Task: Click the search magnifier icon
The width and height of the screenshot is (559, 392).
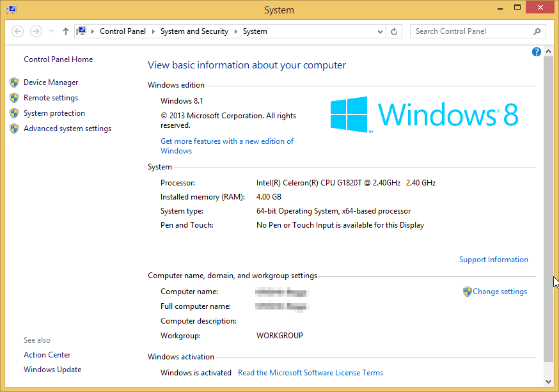Action: [x=537, y=31]
